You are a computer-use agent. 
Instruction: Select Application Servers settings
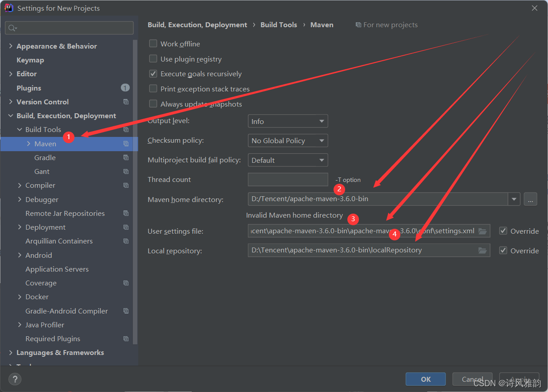pos(57,269)
